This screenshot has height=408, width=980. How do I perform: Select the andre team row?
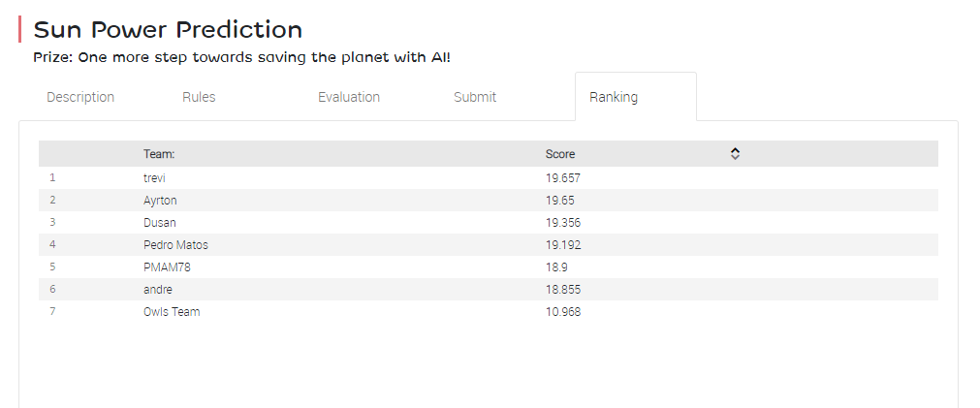point(158,290)
